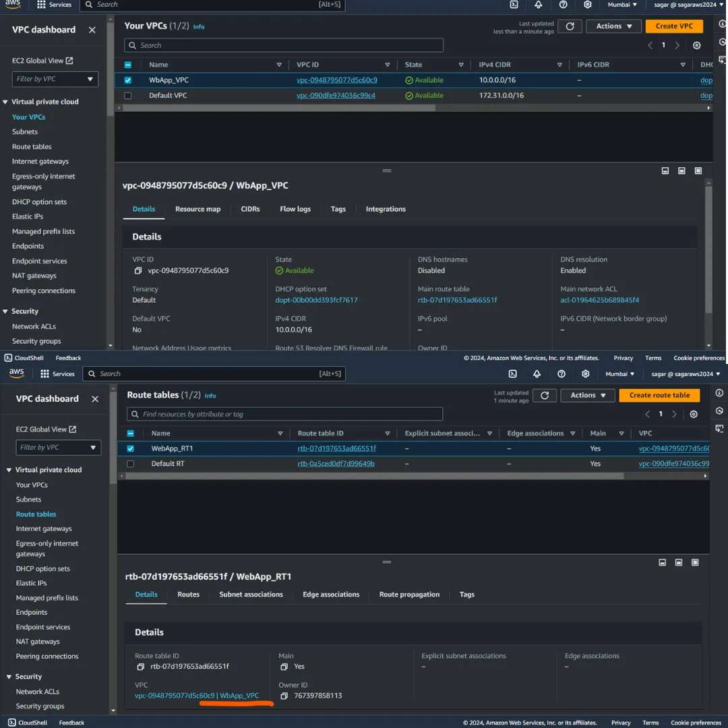Open Internet gateways in the lower sidebar

pyautogui.click(x=44, y=529)
